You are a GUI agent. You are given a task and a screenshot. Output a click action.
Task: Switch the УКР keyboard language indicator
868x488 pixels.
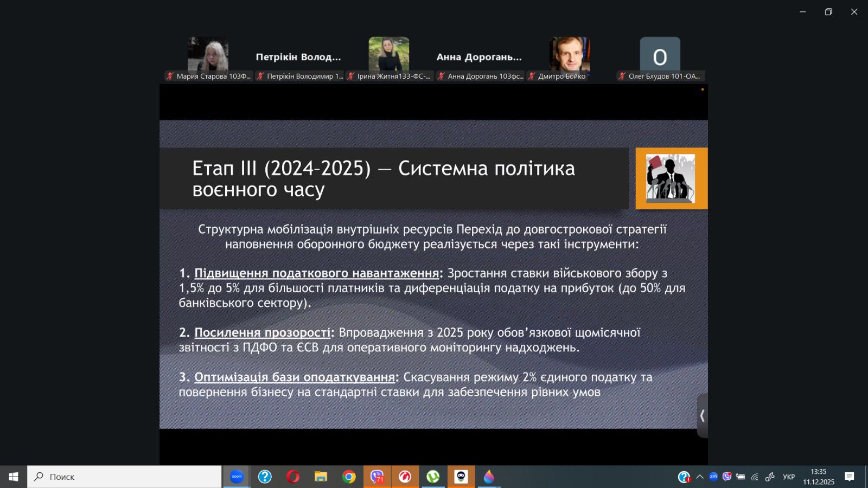point(788,477)
